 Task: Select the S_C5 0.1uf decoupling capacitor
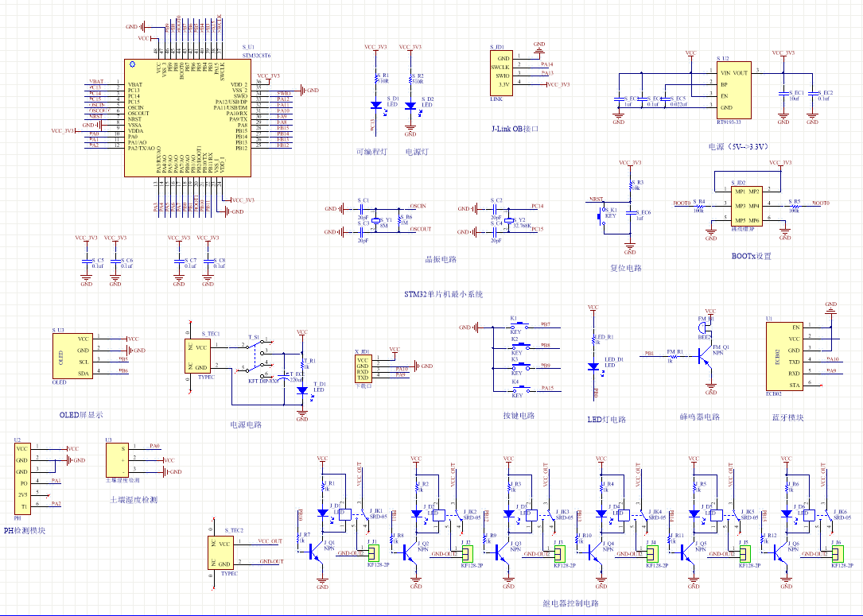[87, 263]
